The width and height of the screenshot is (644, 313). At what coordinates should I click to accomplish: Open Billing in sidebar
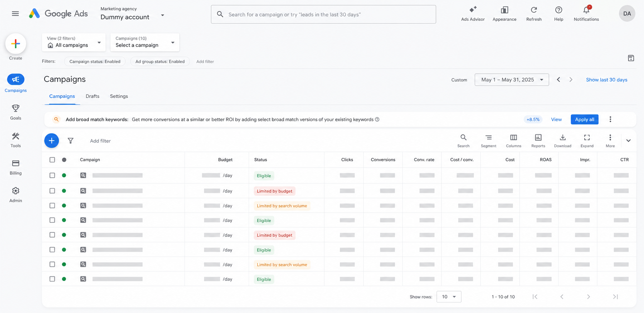15,167
